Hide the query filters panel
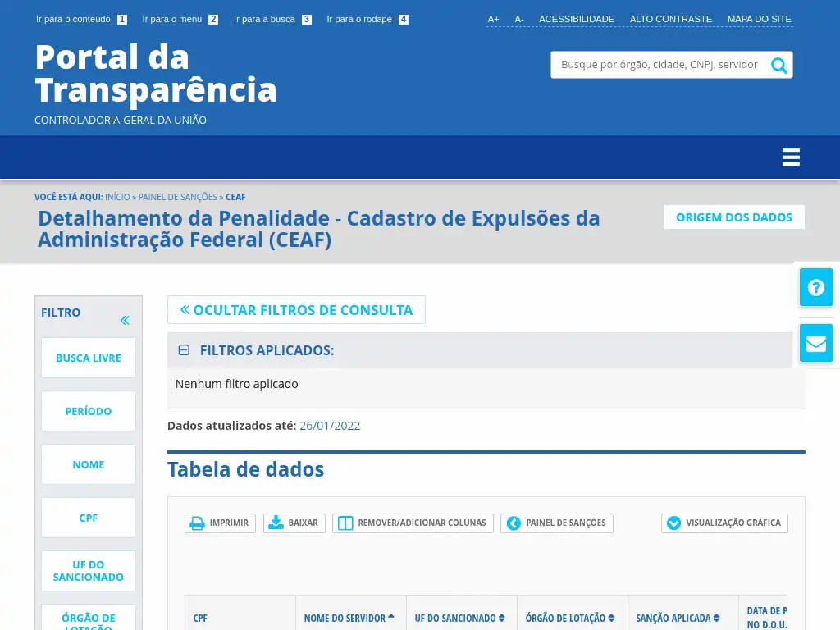 click(296, 310)
